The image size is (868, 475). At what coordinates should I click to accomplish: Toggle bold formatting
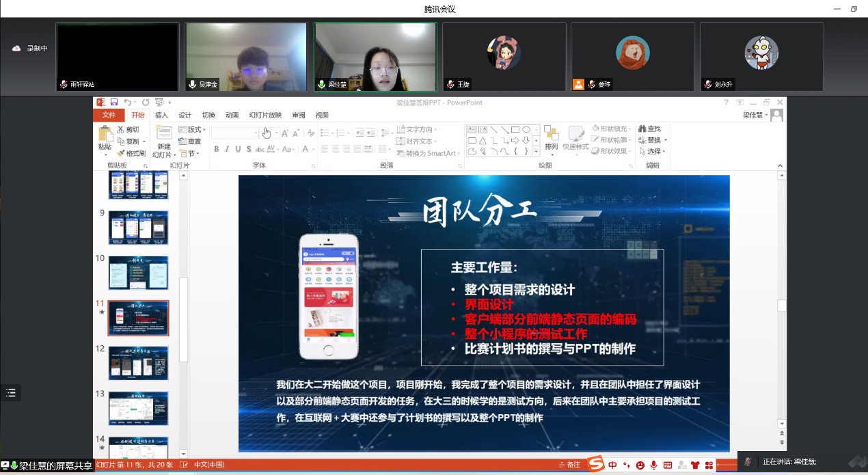pos(217,149)
